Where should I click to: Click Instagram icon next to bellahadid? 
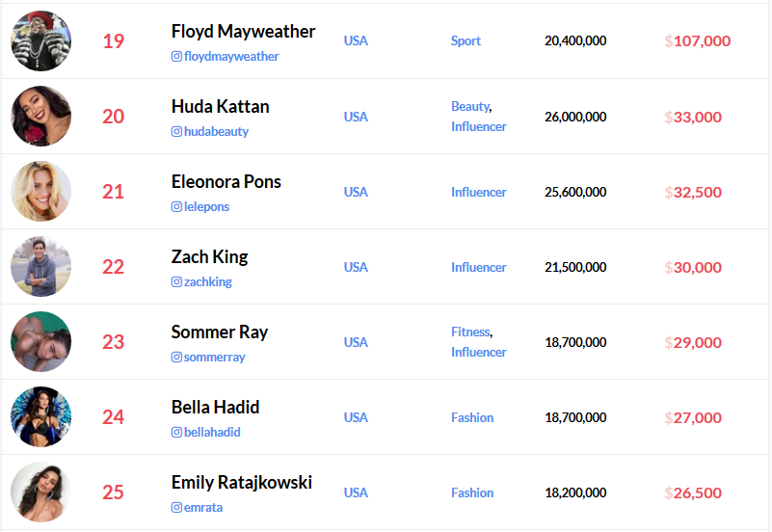[176, 433]
